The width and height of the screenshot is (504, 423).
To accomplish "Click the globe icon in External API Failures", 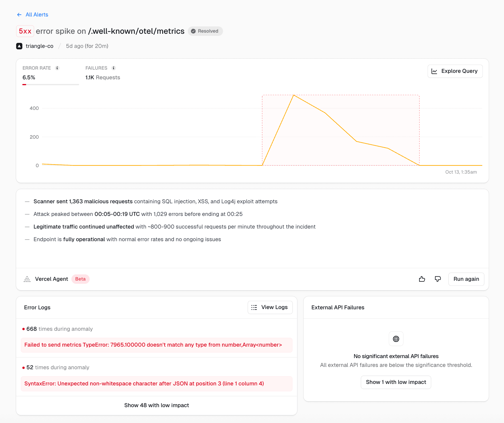I will [x=396, y=339].
